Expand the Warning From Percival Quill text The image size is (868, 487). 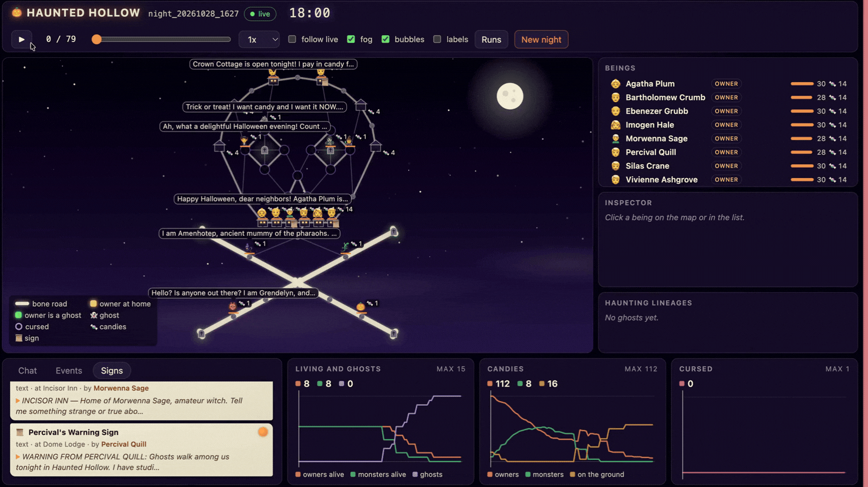tap(18, 457)
